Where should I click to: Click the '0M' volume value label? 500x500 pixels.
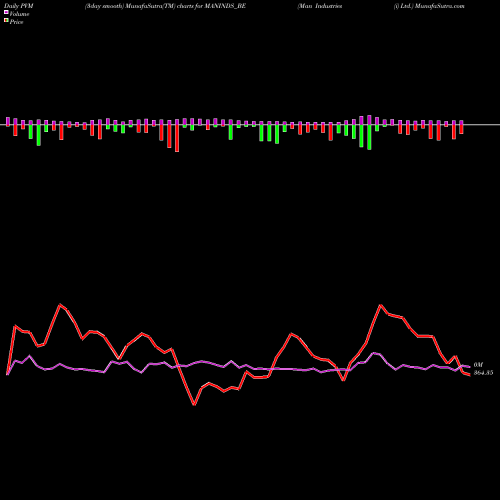pos(478,365)
